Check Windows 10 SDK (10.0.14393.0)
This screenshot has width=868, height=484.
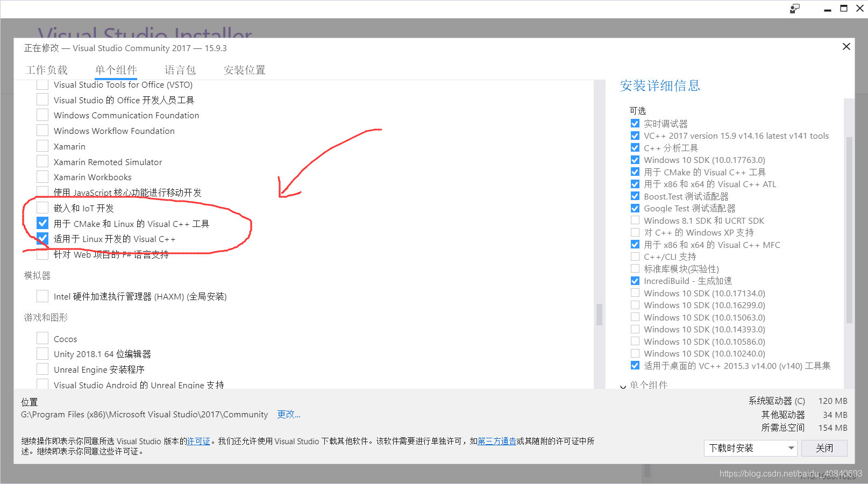point(635,329)
